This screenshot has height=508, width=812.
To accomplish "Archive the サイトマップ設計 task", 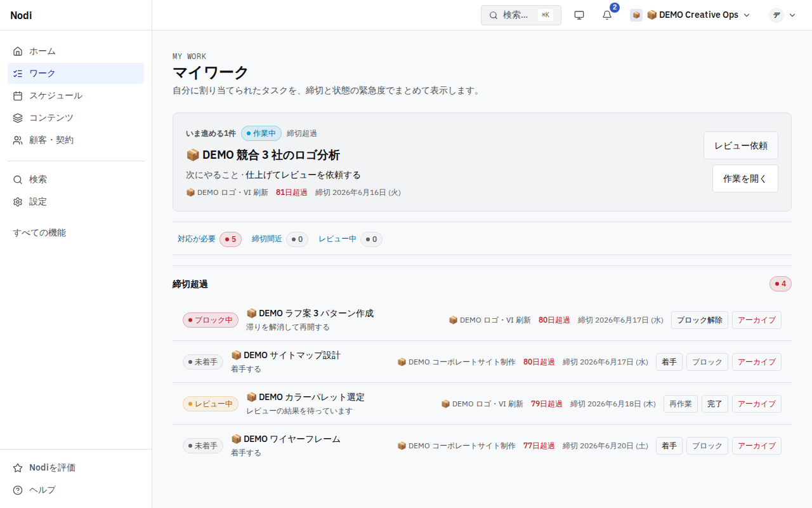I will point(757,362).
